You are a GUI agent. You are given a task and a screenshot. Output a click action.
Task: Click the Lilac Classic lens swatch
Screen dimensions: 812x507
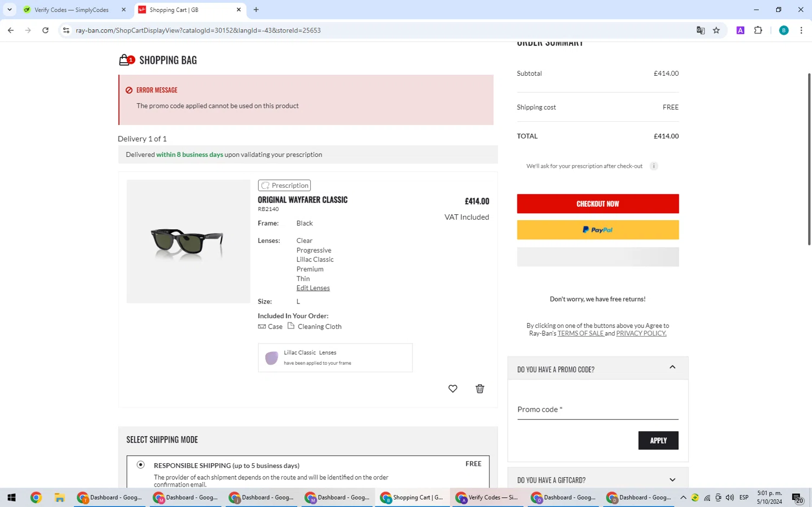click(x=271, y=358)
